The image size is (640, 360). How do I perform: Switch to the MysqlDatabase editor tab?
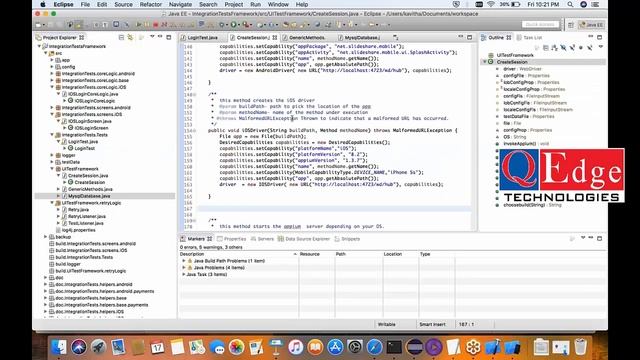pos(358,38)
